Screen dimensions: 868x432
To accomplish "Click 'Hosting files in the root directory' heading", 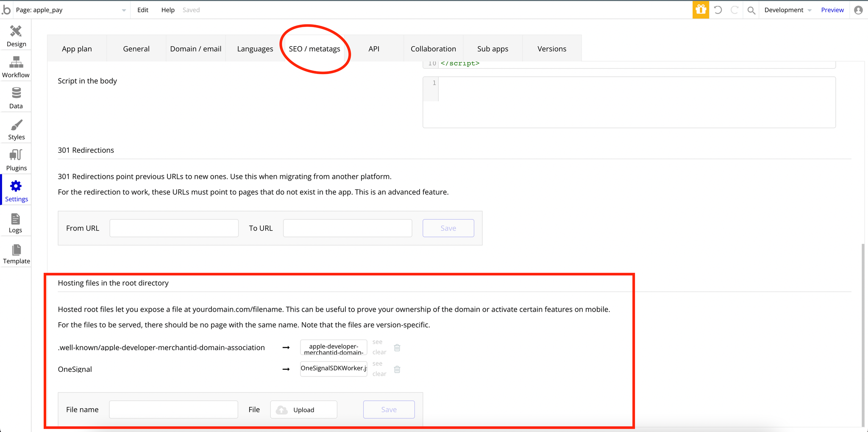I will (113, 283).
